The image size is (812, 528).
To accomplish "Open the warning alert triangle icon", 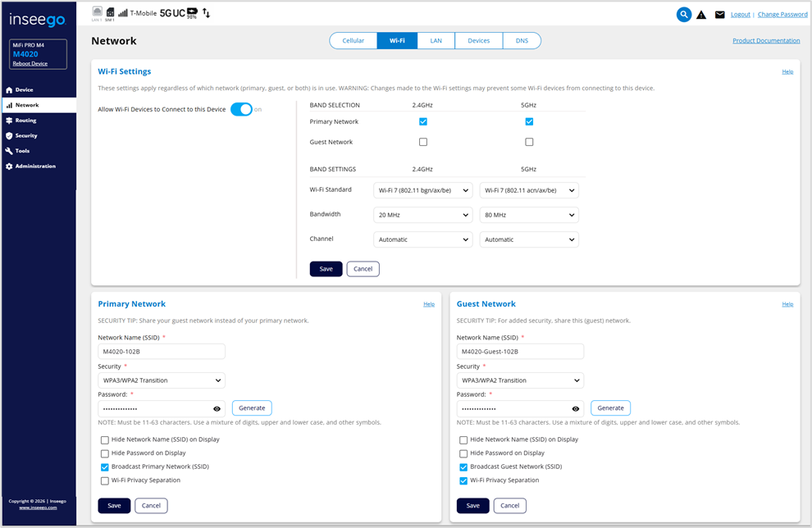I will coord(701,15).
